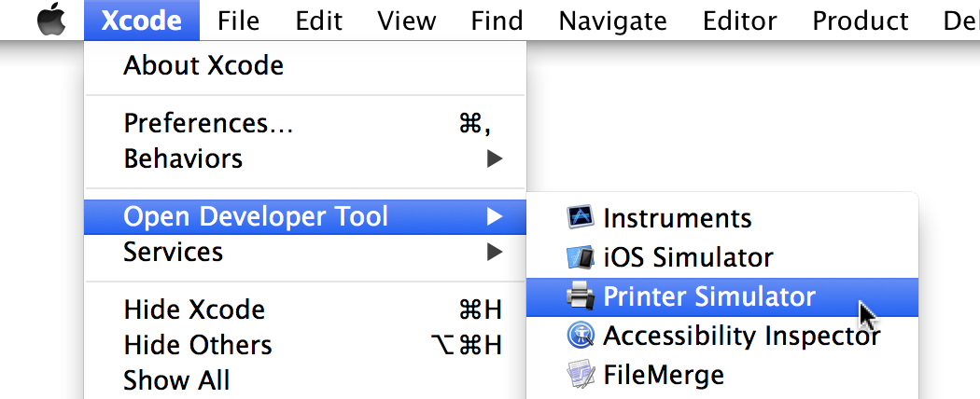The image size is (980, 399).
Task: Choose Hide Others
Action: point(305,345)
